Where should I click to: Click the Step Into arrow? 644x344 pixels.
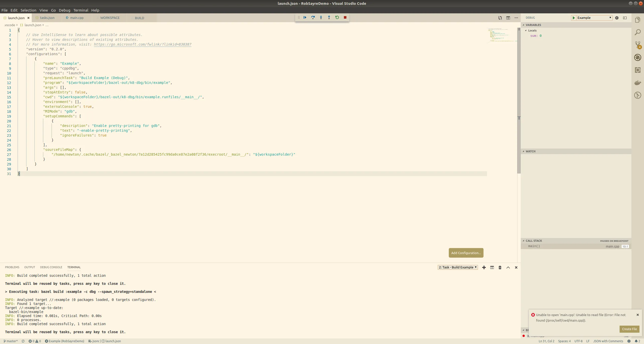click(x=321, y=17)
